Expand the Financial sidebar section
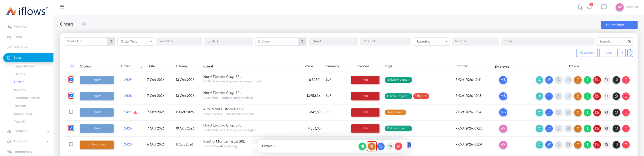This screenshot has width=644, height=156. pos(48,141)
